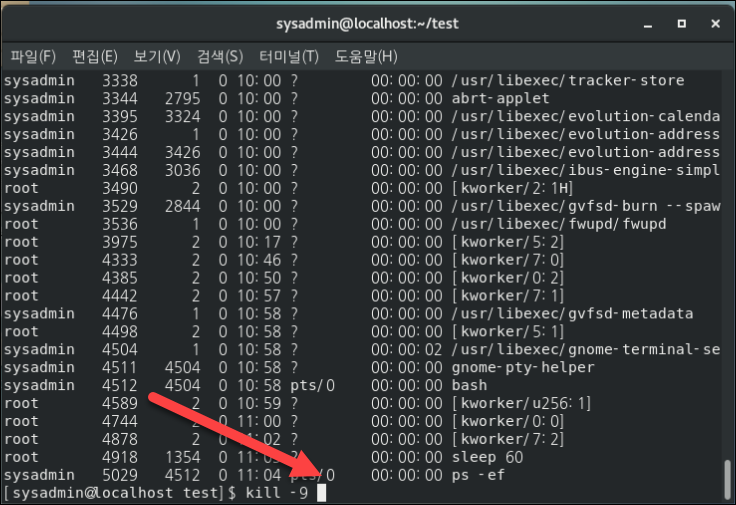Screen dimensions: 736x505
Task: Minimize the terminal window
Action: coord(648,24)
